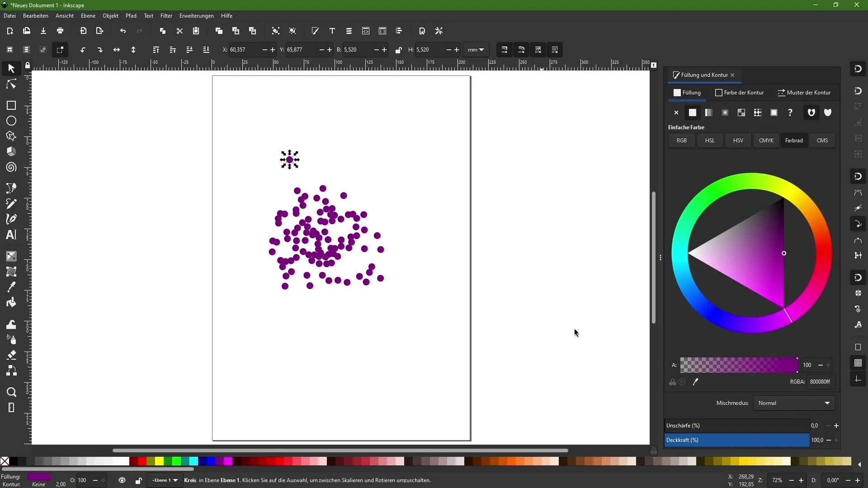Set fill to no paint (X)
This screenshot has width=868, height=488.
[676, 113]
